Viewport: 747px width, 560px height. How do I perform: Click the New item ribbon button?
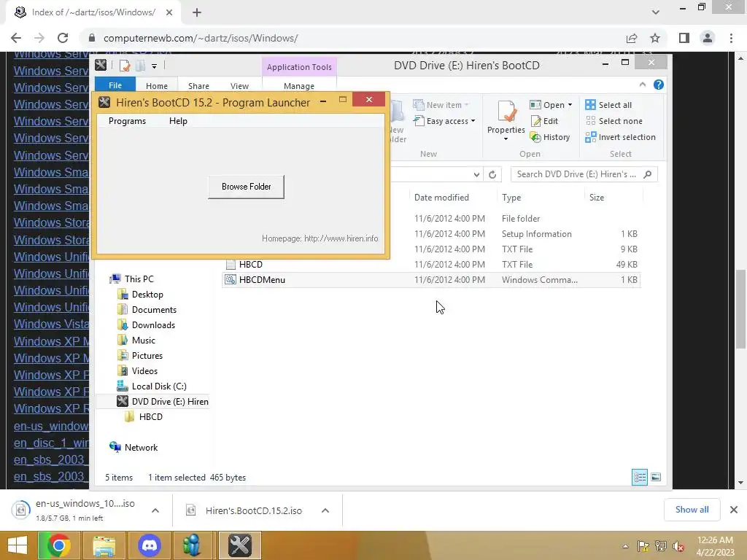click(x=441, y=105)
